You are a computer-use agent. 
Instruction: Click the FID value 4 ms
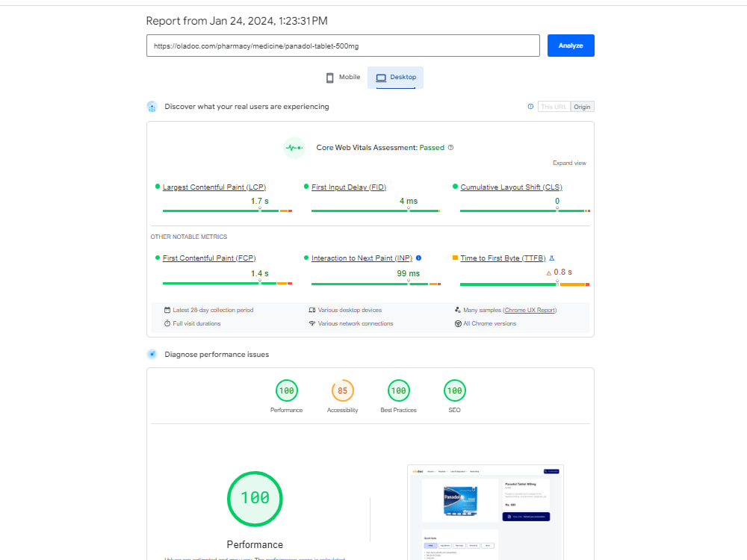click(409, 201)
